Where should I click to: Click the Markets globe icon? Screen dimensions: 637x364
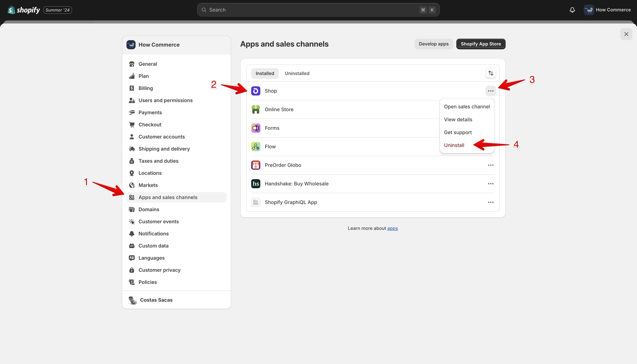click(132, 185)
